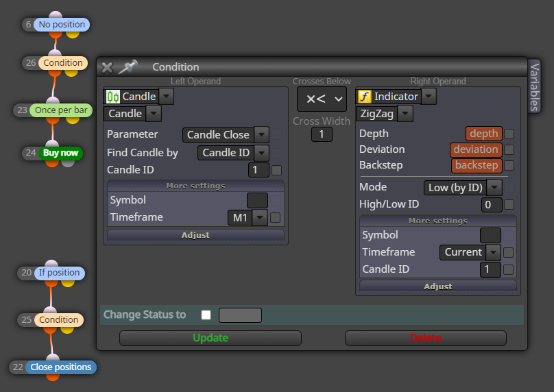Open the Crosses Below operator dropdown
The height and width of the screenshot is (392, 554).
pyautogui.click(x=322, y=99)
